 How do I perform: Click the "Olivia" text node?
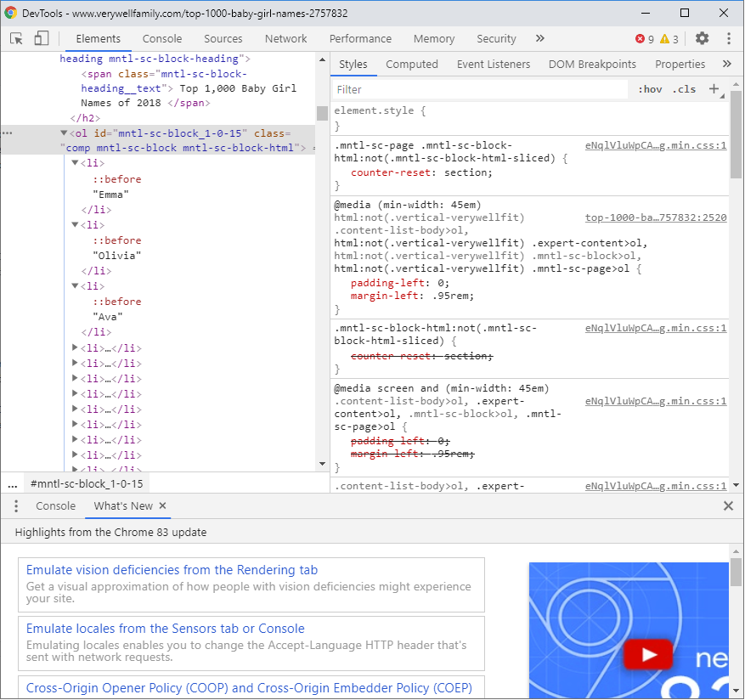tap(117, 256)
